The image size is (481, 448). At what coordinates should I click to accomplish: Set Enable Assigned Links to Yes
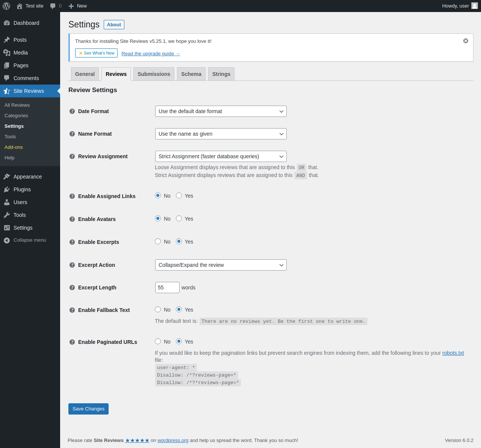(179, 195)
